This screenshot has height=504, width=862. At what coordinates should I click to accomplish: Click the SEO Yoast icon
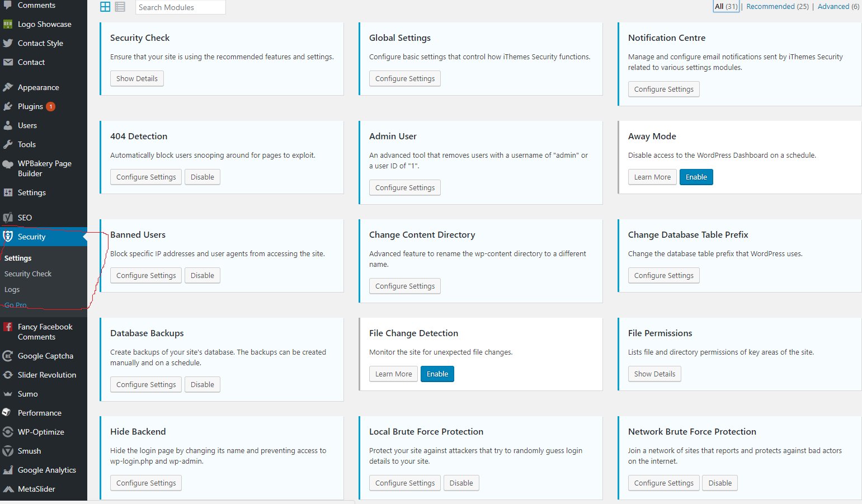point(8,218)
